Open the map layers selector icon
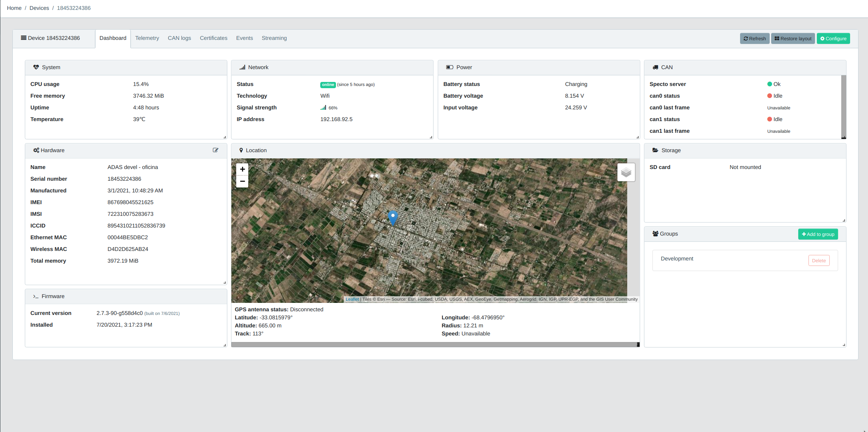The width and height of the screenshot is (868, 432). (x=626, y=172)
